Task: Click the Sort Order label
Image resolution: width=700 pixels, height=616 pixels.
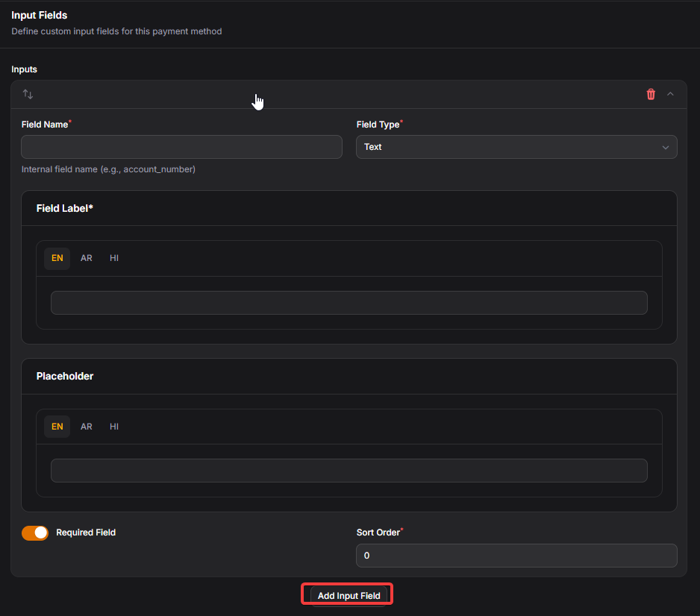Action: click(x=378, y=532)
